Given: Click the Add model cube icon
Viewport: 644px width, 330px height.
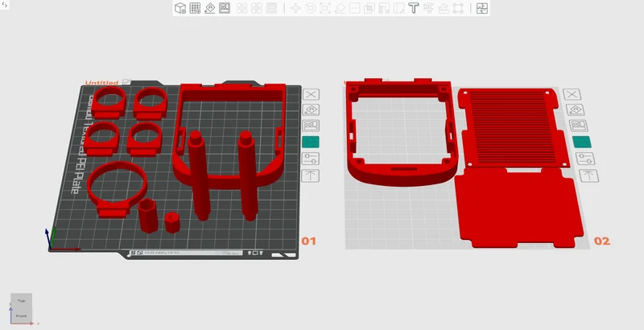Looking at the screenshot, I should click(180, 8).
